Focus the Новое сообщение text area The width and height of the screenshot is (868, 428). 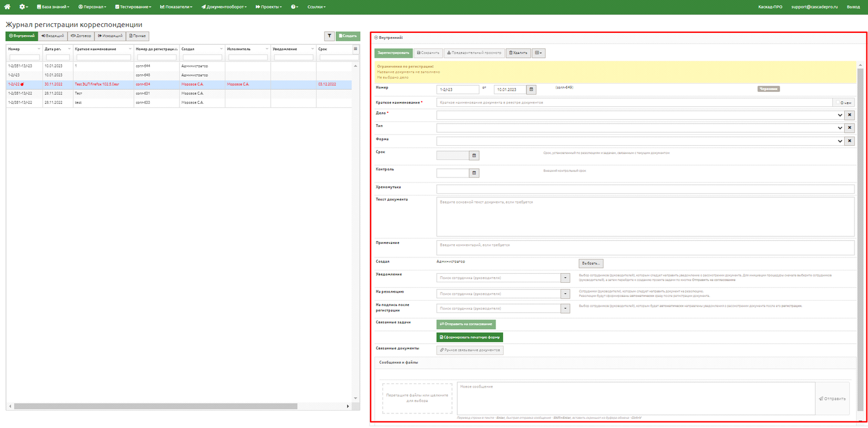pos(636,399)
